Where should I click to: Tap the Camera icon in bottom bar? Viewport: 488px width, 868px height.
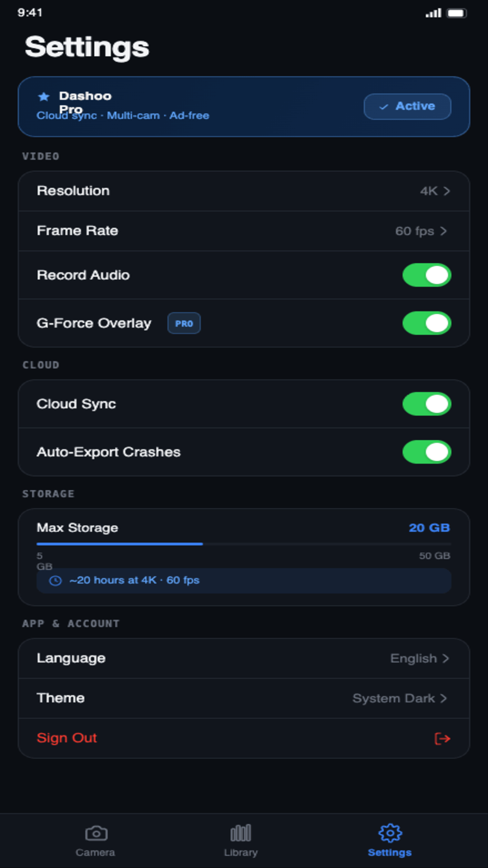tap(96, 833)
